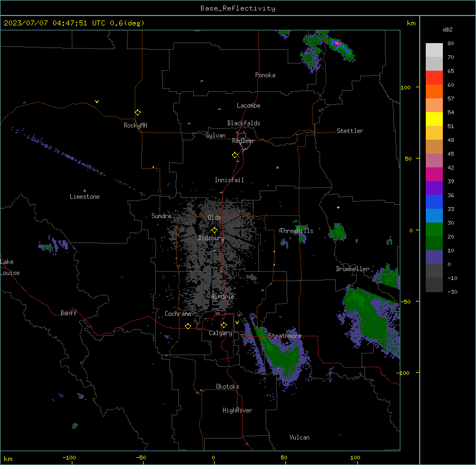Click the Okotoks label
Screen dimensions: 476x465
tap(228, 387)
